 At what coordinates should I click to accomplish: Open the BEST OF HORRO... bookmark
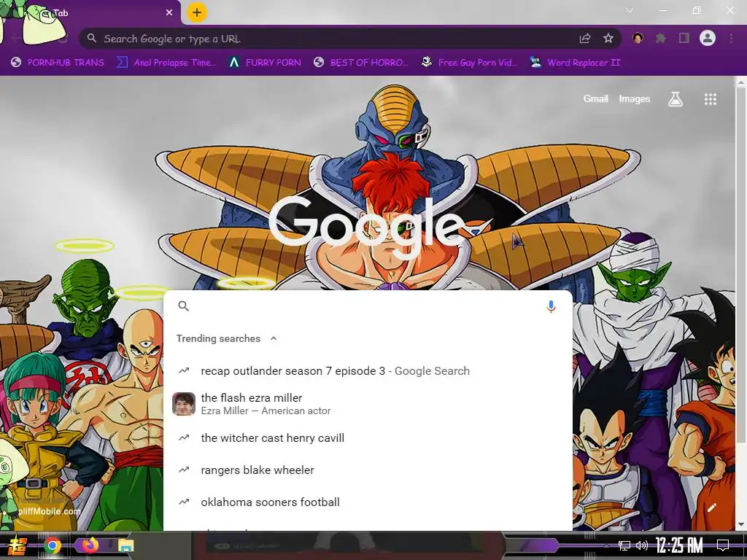point(361,63)
